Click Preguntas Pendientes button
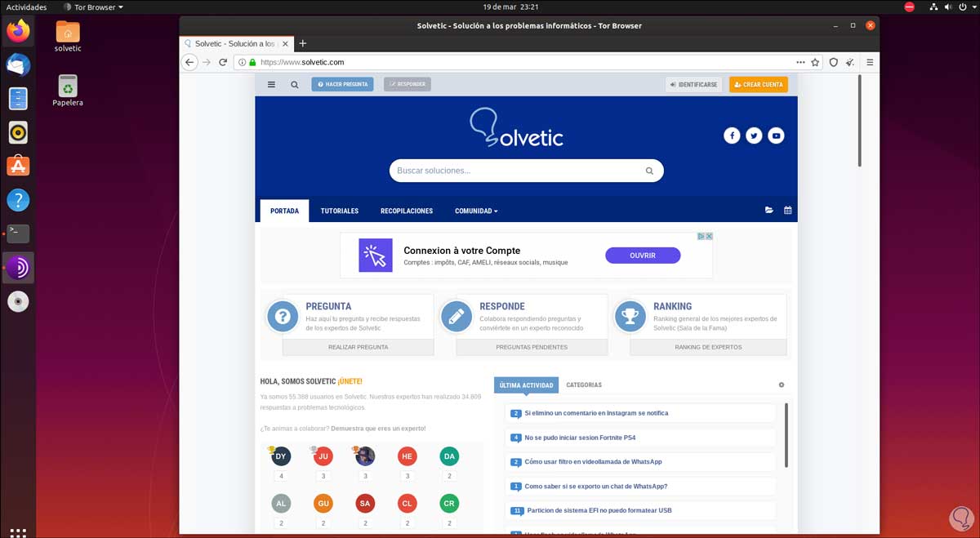The width and height of the screenshot is (980, 538). pyautogui.click(x=532, y=347)
